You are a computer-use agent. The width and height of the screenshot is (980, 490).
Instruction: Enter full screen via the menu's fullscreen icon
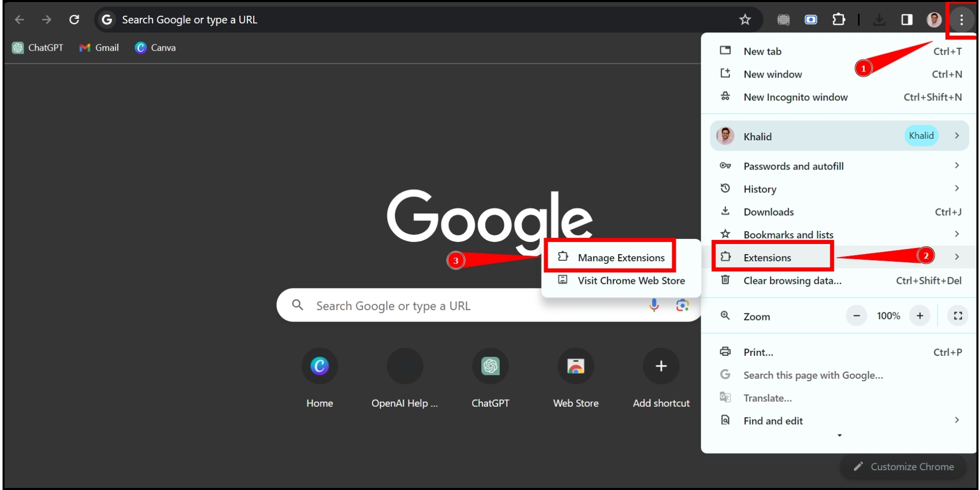click(958, 315)
